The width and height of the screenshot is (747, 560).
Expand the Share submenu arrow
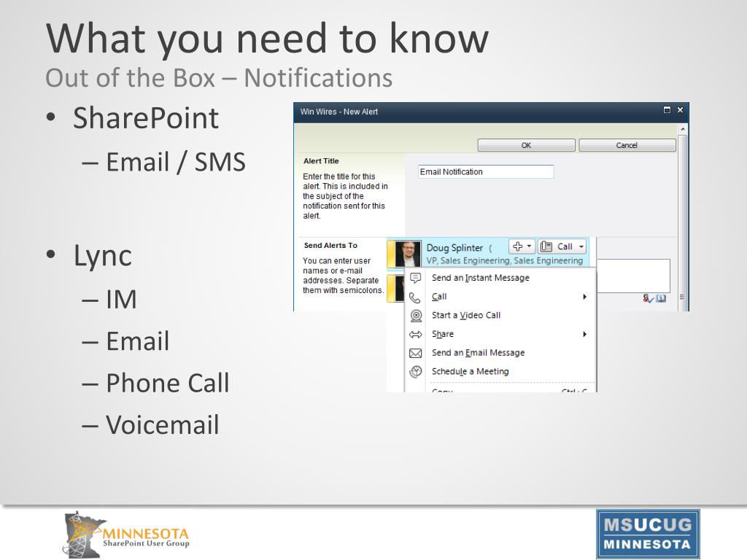click(584, 334)
